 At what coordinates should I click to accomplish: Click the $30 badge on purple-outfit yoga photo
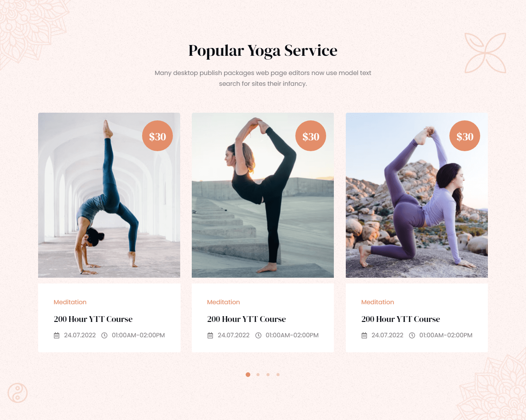pos(465,136)
